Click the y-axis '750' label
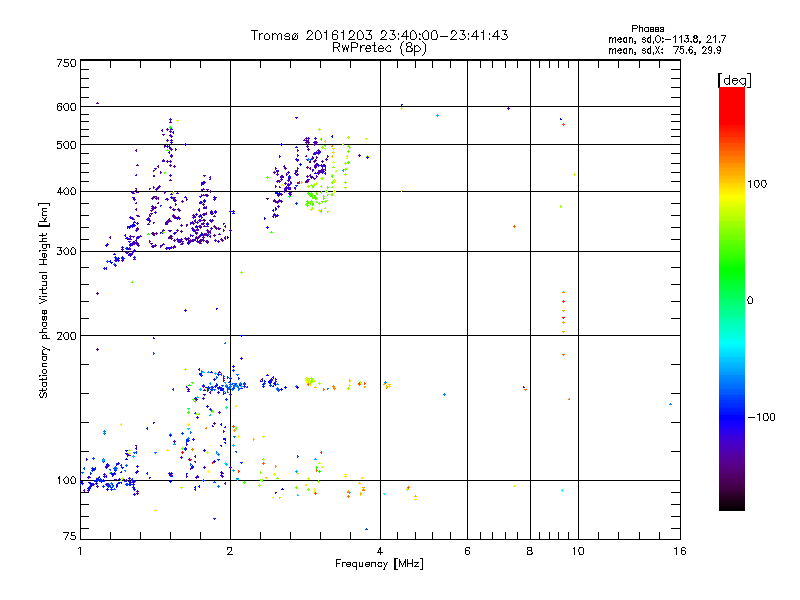This screenshot has height=600, width=800. pos(66,63)
